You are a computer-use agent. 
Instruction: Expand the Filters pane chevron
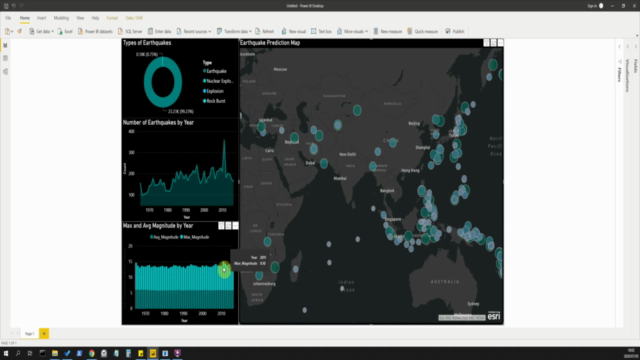click(x=620, y=47)
